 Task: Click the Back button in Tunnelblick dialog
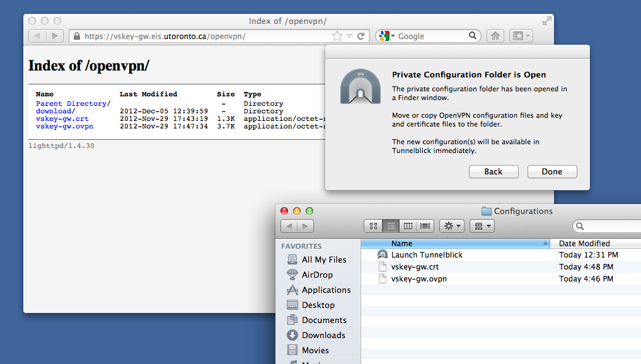[x=494, y=171]
